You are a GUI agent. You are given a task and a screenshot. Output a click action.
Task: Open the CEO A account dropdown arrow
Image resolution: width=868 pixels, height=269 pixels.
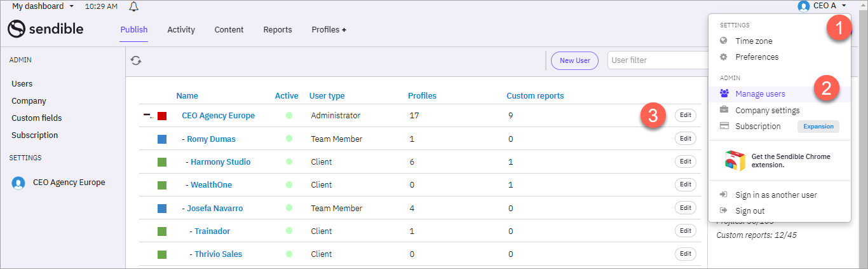tap(844, 6)
